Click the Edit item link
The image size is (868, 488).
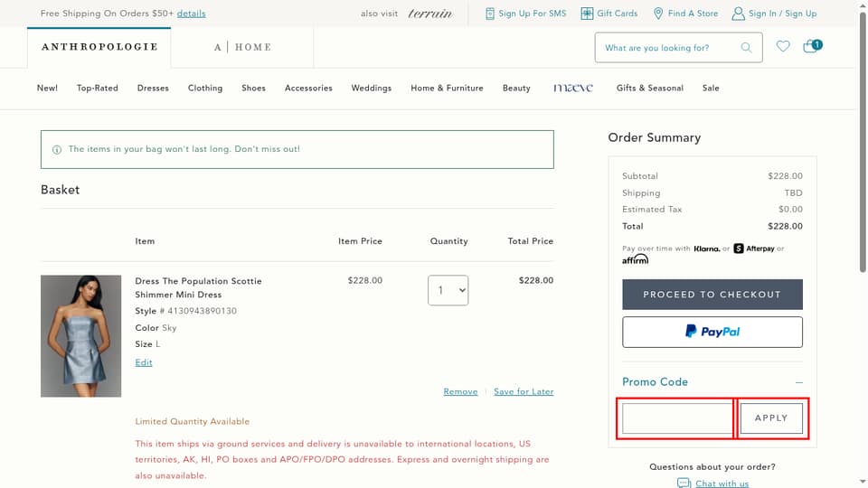coord(144,362)
